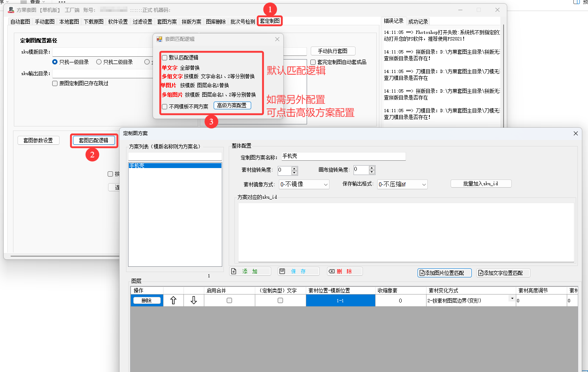Click 添加图片位置匹配 to add image matching
The width and height of the screenshot is (588, 372).
[x=444, y=273]
